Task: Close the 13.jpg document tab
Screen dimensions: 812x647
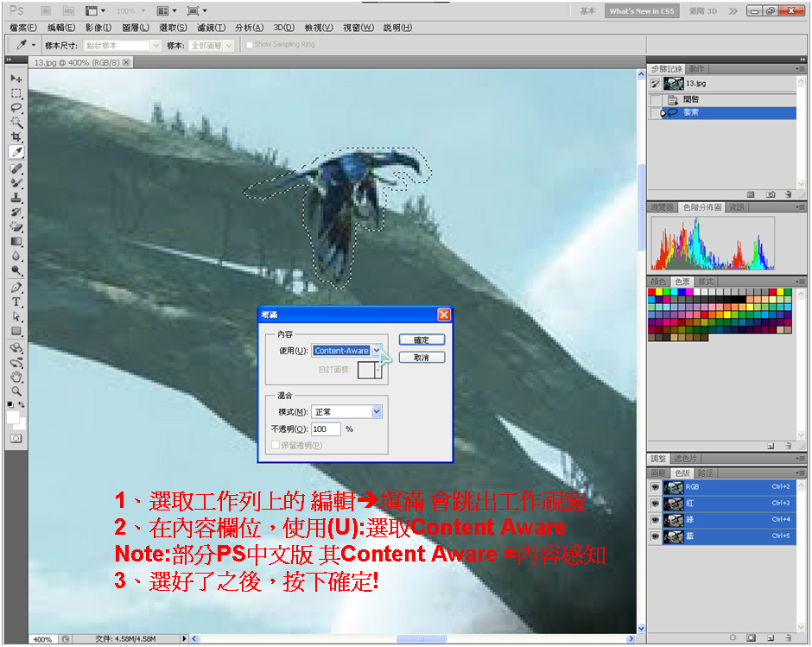Action: click(x=126, y=63)
